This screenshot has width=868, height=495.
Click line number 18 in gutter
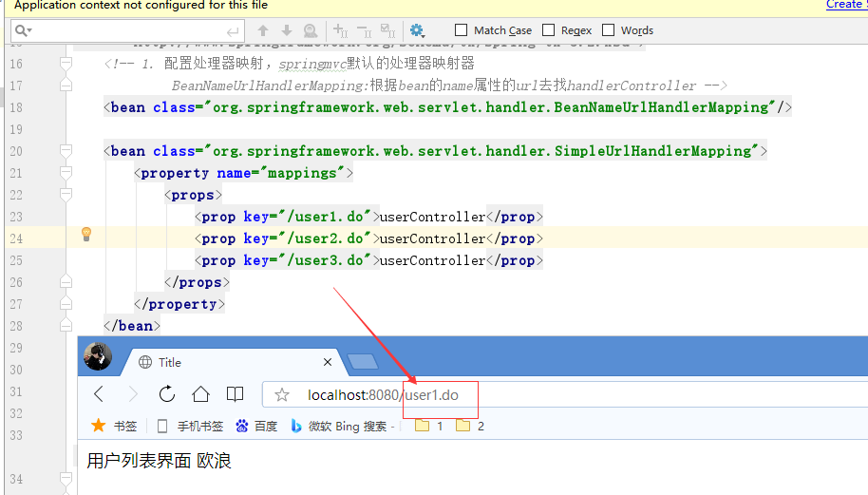pos(16,107)
